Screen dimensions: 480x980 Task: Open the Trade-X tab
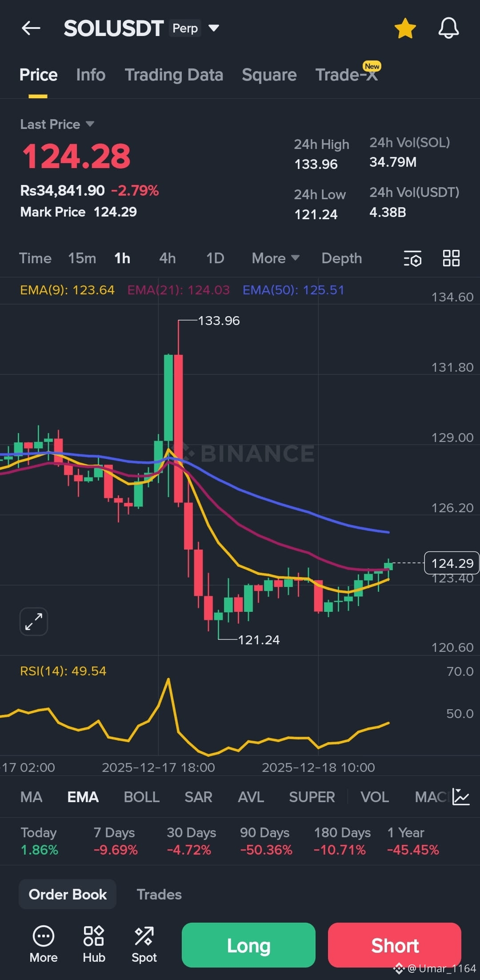click(347, 74)
